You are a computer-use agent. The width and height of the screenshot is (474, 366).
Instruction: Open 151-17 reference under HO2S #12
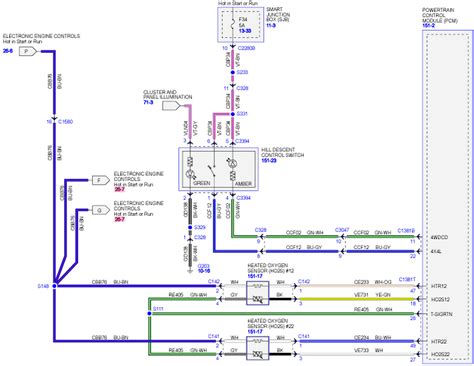coord(255,276)
